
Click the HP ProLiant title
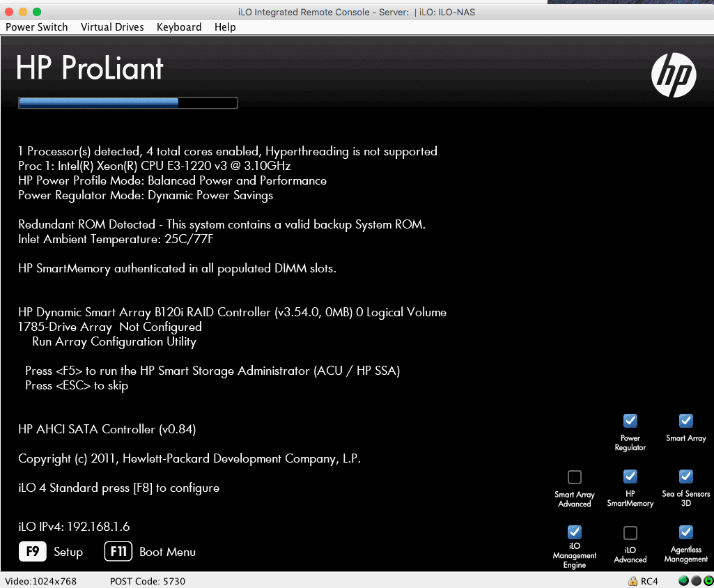[90, 68]
